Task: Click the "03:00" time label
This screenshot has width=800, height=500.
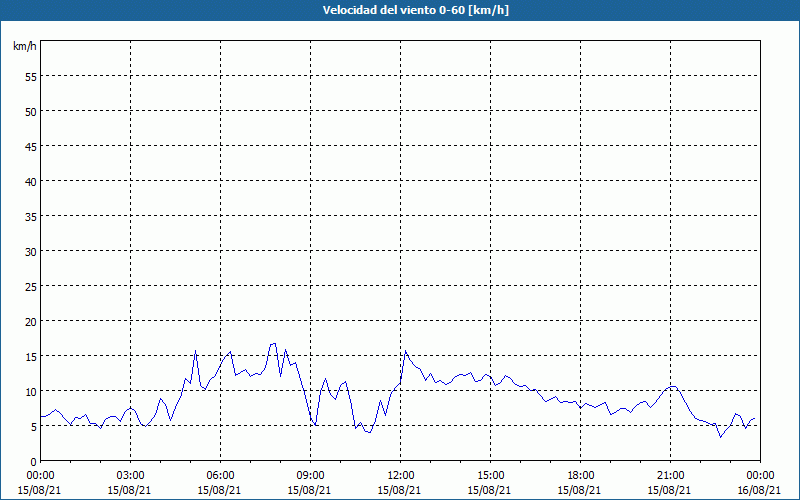Action: pos(131,476)
